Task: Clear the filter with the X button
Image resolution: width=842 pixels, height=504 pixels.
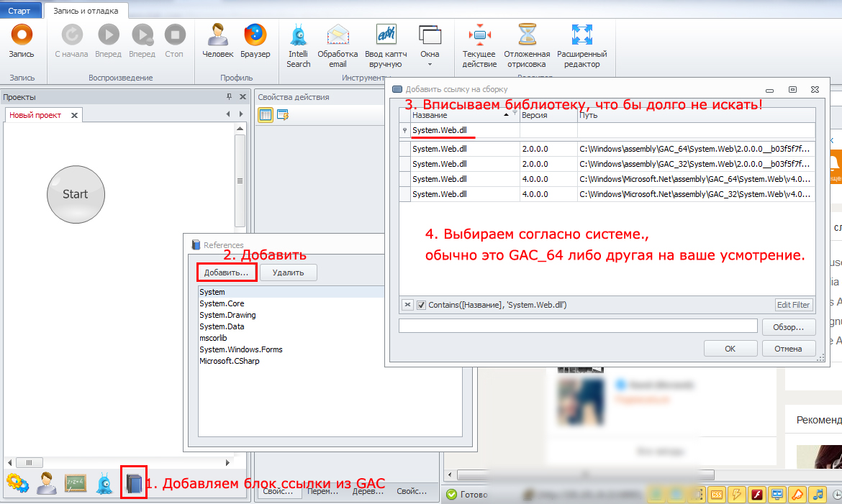Action: click(407, 305)
